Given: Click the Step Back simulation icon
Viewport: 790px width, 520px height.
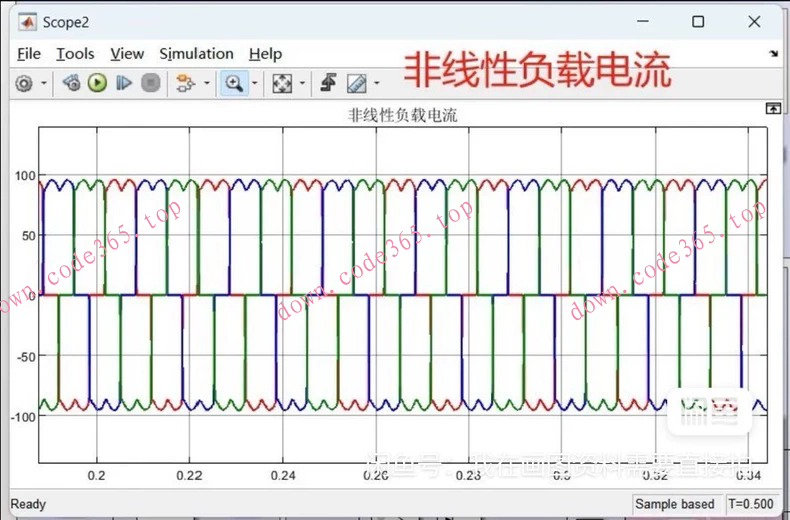Looking at the screenshot, I should [71, 84].
